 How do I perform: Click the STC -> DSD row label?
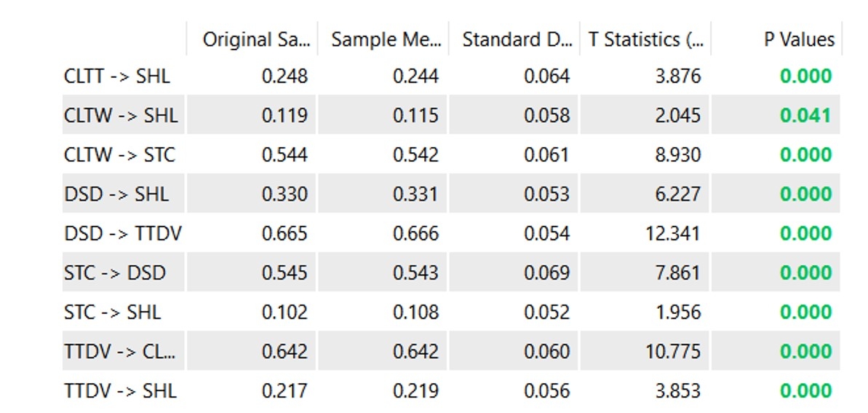click(114, 272)
